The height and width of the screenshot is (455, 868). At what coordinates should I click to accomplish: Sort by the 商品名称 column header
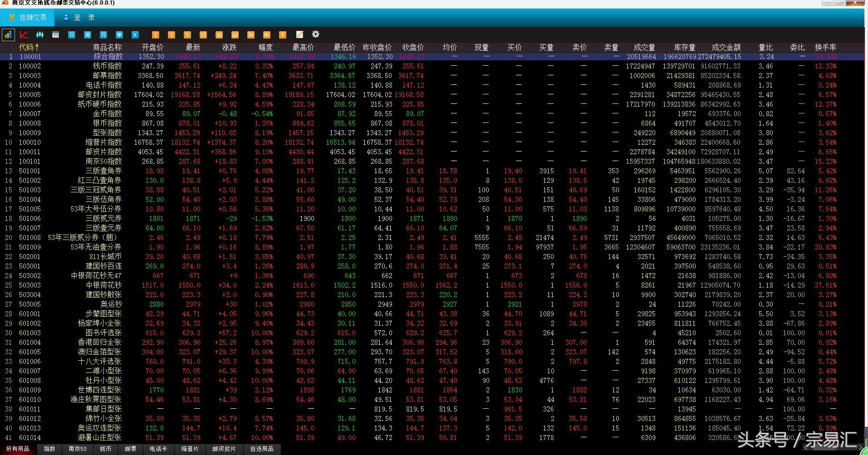click(x=108, y=47)
